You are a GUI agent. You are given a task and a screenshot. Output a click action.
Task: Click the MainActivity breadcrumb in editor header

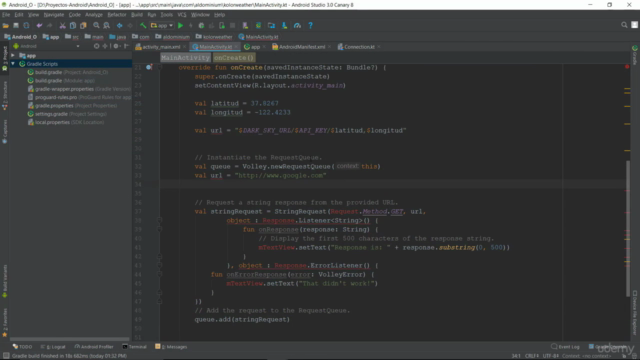pyautogui.click(x=185, y=58)
